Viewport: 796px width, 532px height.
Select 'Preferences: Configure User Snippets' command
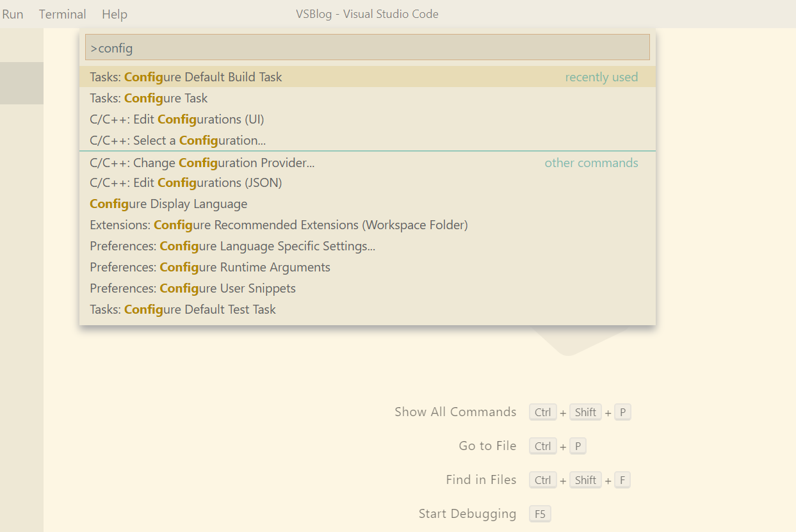193,288
